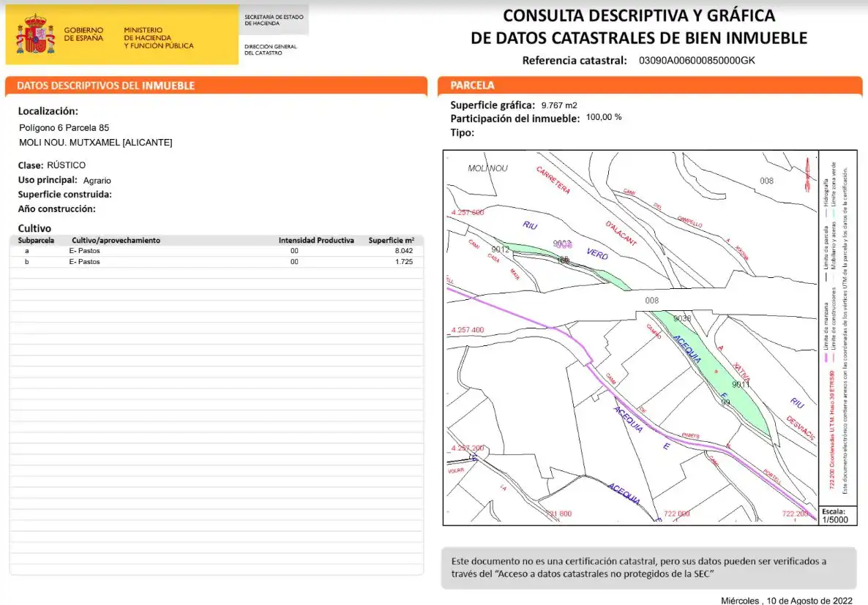
Task: Select 'MOLI NOU. MUTXAMEL [ALICANTE]' text
Action: pyautogui.click(x=95, y=142)
